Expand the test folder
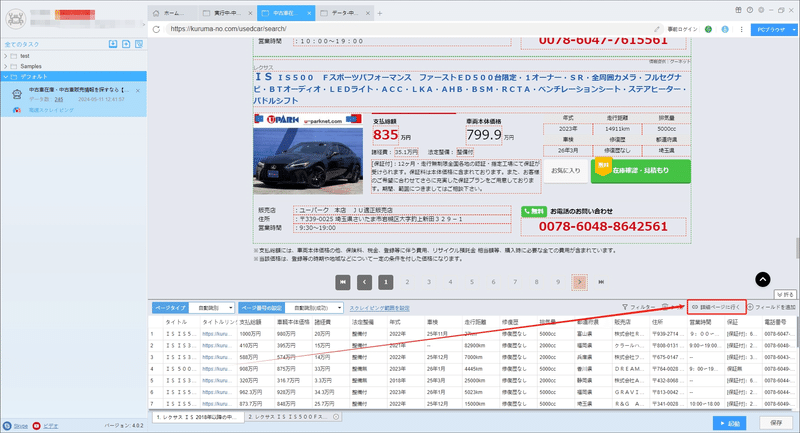This screenshot has height=433, width=800. point(6,56)
